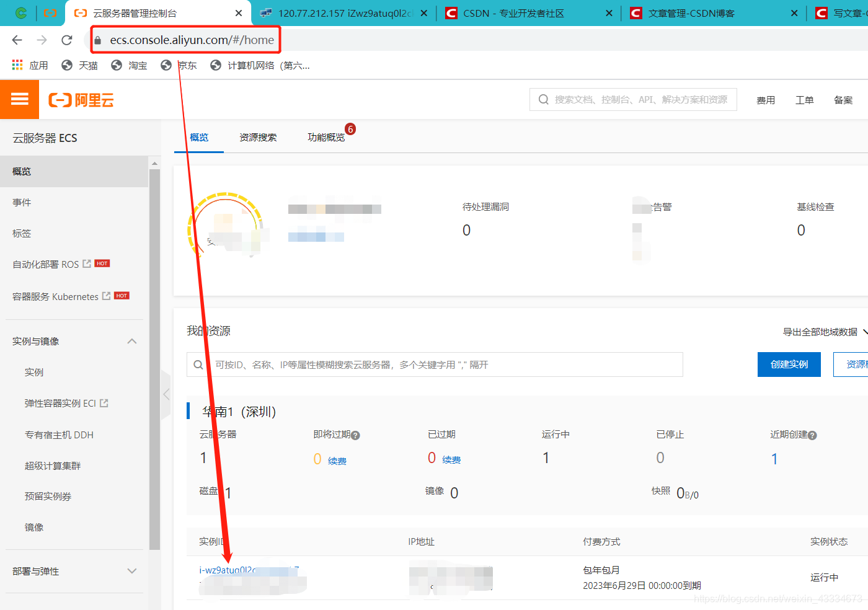Open the 计算机网络 bookmark
The width and height of the screenshot is (868, 610).
click(x=260, y=65)
